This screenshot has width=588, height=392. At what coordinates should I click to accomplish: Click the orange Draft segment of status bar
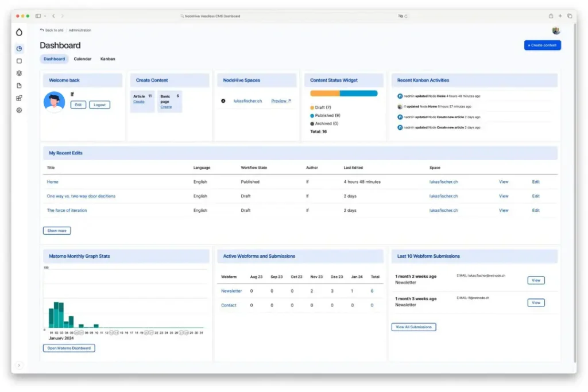(x=325, y=94)
